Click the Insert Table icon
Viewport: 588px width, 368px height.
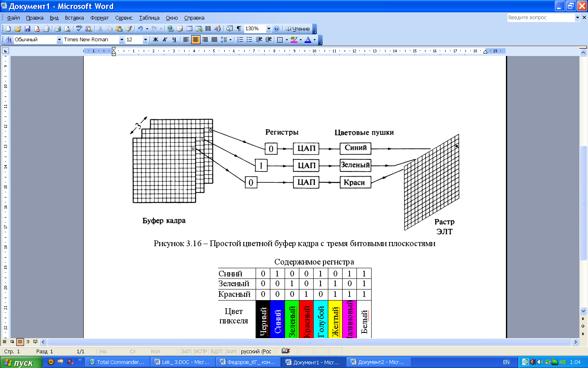[189, 29]
